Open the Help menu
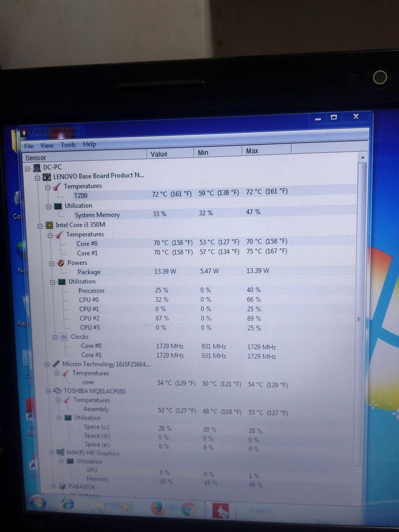The height and width of the screenshot is (532, 399). tap(90, 144)
